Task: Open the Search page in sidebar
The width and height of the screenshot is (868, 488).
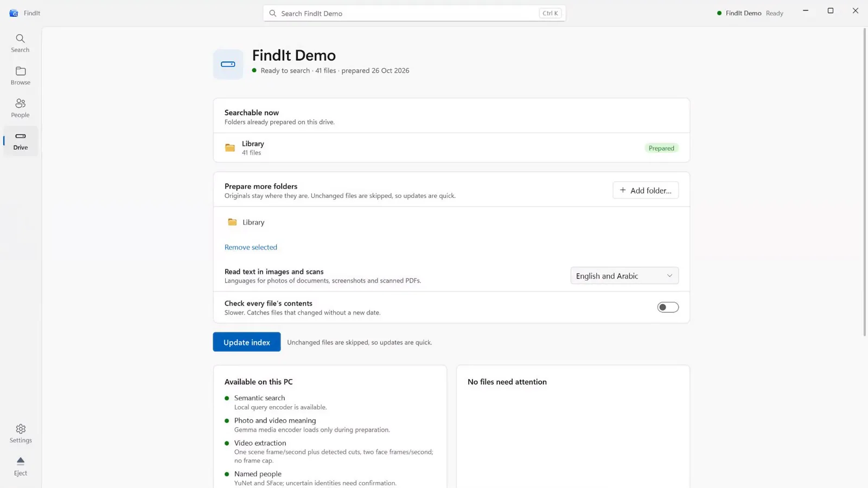Action: pyautogui.click(x=21, y=43)
